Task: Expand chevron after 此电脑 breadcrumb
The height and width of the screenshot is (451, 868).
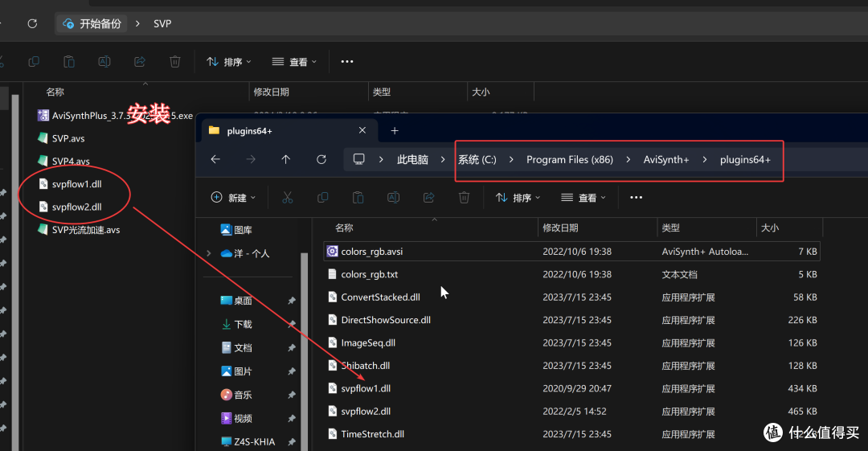Action: click(443, 159)
